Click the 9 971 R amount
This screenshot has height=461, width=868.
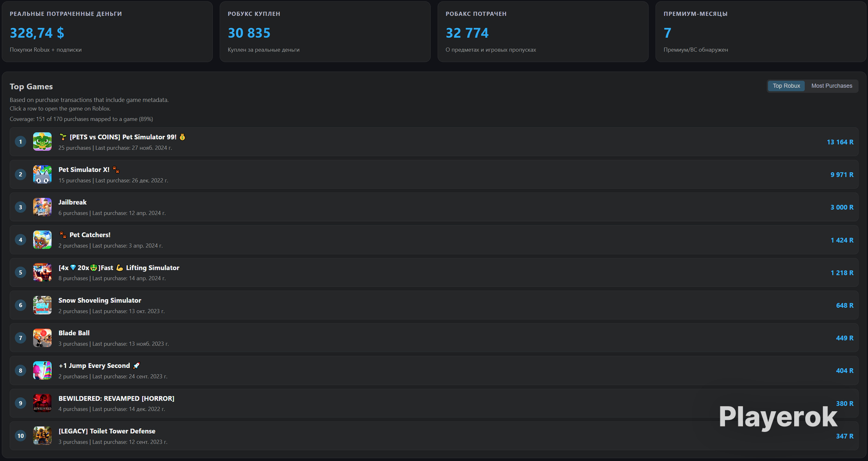pyautogui.click(x=842, y=175)
